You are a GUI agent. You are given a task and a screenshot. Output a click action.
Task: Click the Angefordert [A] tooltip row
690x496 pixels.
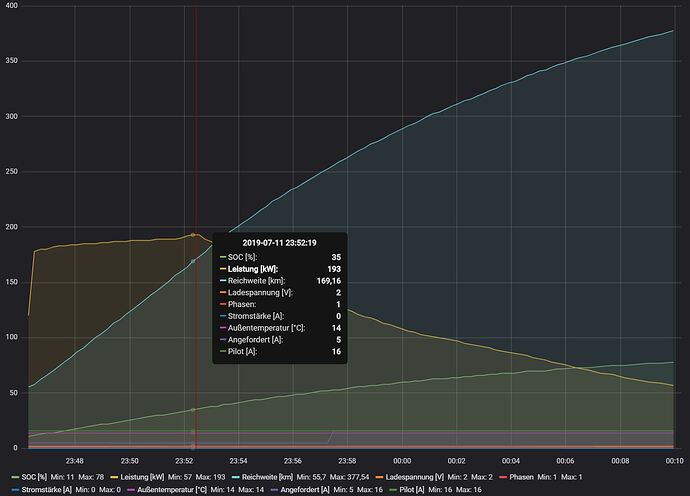280,340
